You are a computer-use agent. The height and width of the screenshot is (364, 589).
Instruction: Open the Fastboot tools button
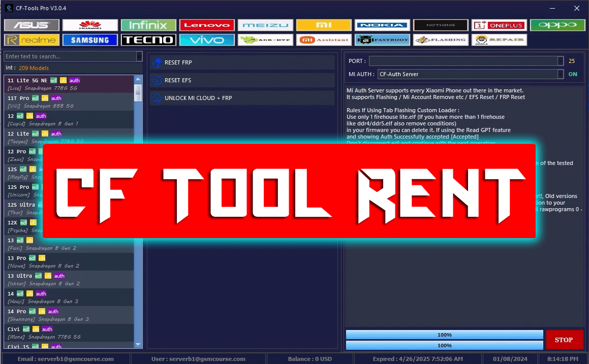[382, 40]
